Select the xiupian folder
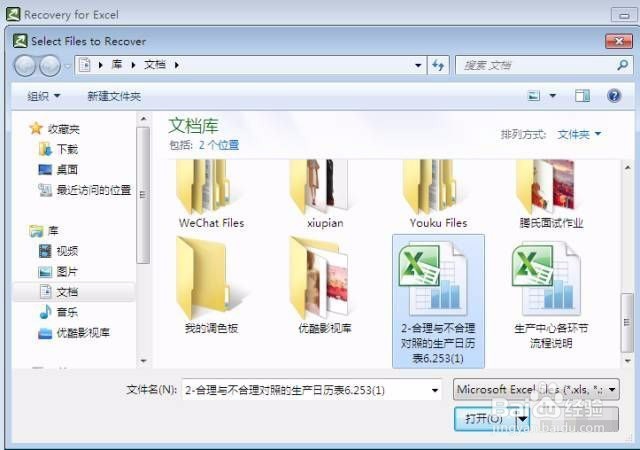 point(325,194)
